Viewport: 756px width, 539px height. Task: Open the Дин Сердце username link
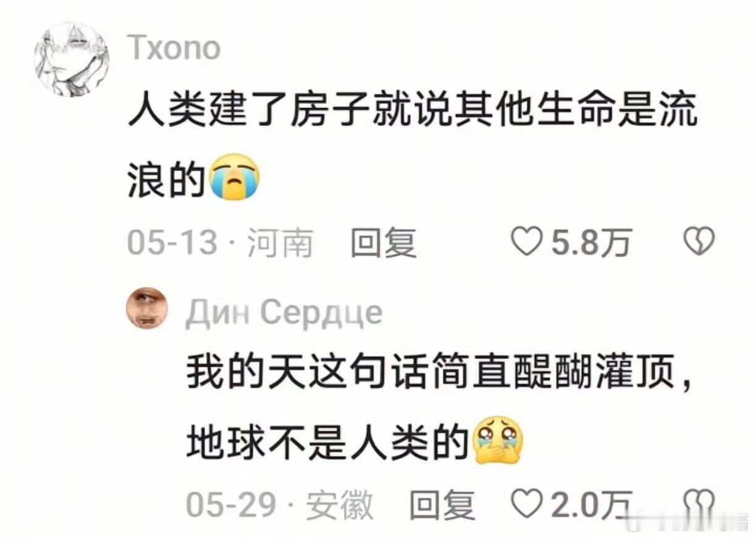(283, 314)
